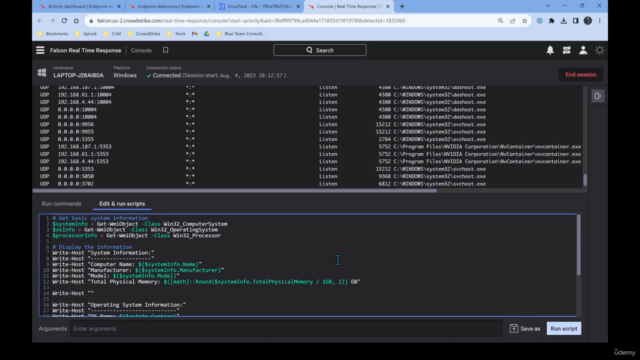
Task: Open the browser zoom magnifier icon
Action: click(x=500, y=20)
